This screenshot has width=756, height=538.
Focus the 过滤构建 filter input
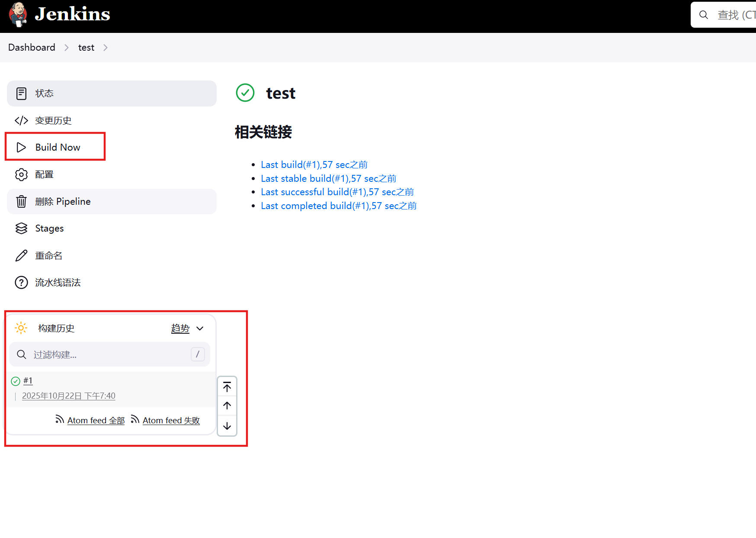(110, 354)
